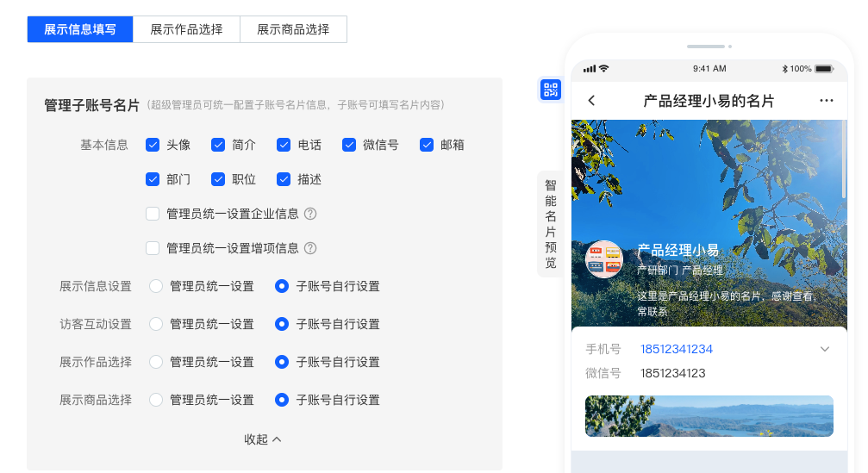
Task: Click the 产研部门 产品经理 subtitle
Action: point(680,271)
